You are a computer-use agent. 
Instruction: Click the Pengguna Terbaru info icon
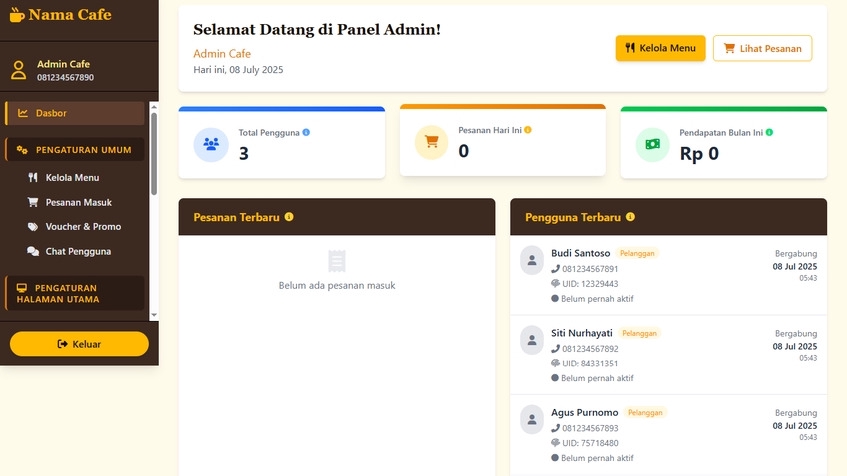click(x=630, y=217)
